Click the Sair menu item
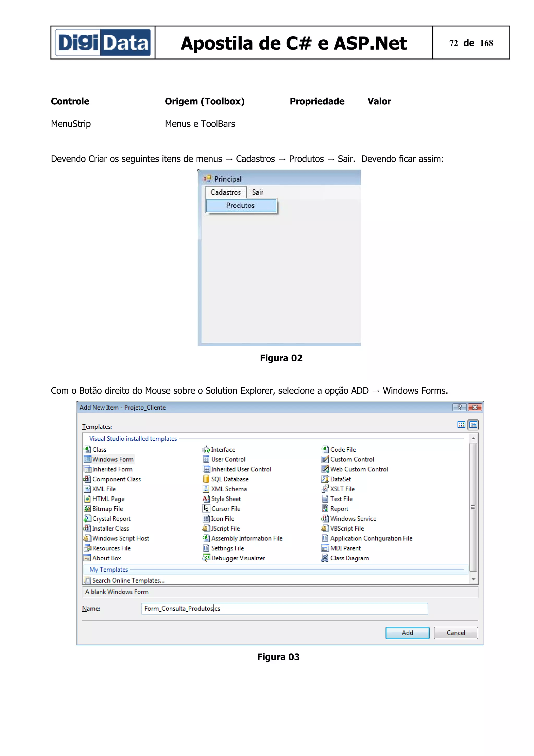 click(258, 192)
